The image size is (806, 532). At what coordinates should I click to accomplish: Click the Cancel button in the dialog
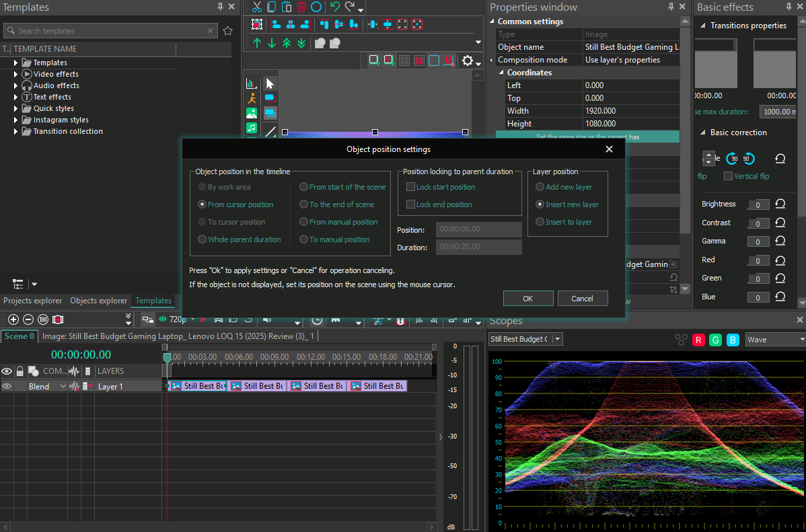click(x=582, y=298)
